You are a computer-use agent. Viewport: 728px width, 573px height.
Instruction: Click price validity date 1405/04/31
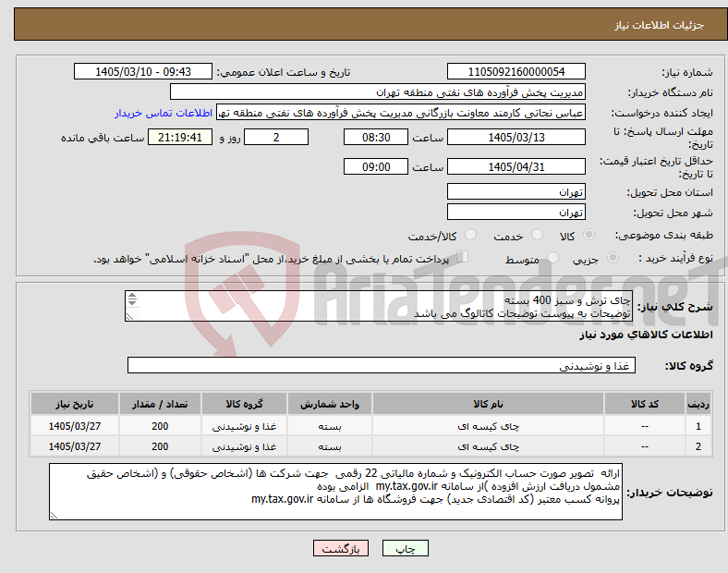pos(516,166)
